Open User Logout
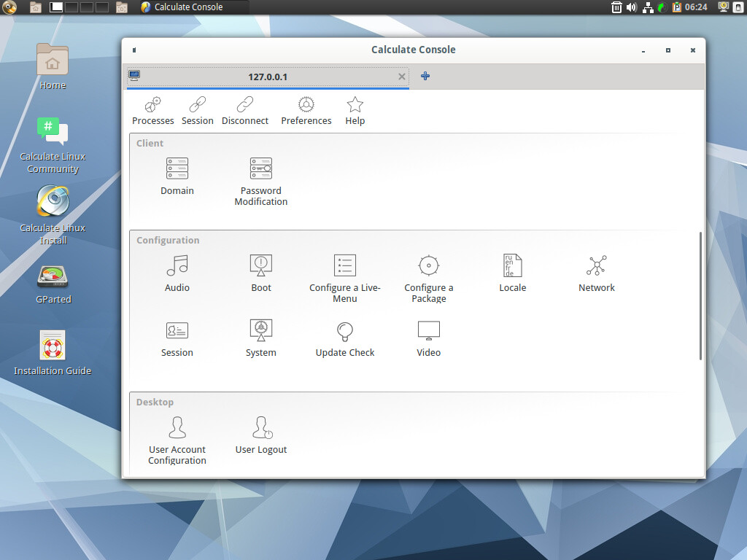Image resolution: width=747 pixels, height=560 pixels. [261, 435]
